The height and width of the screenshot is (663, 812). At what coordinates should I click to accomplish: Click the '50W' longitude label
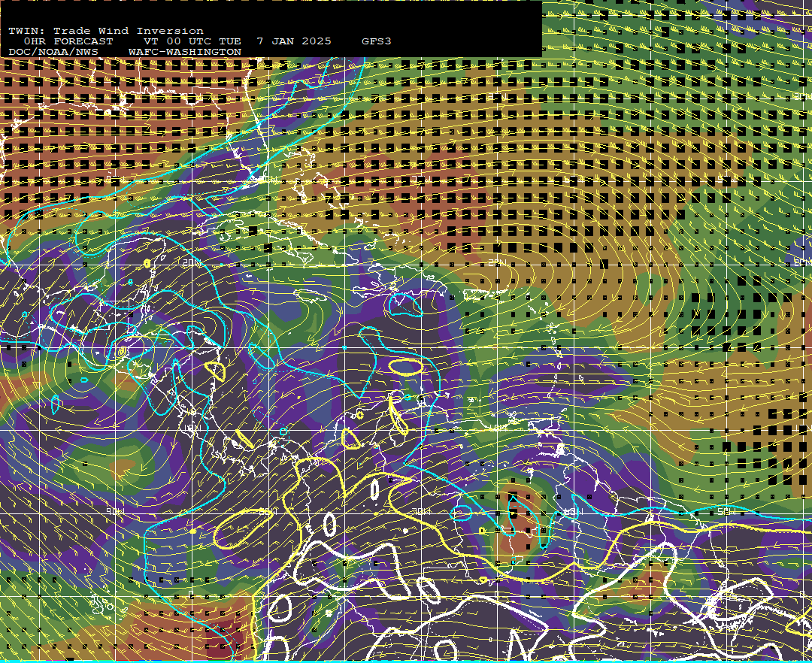tap(727, 511)
